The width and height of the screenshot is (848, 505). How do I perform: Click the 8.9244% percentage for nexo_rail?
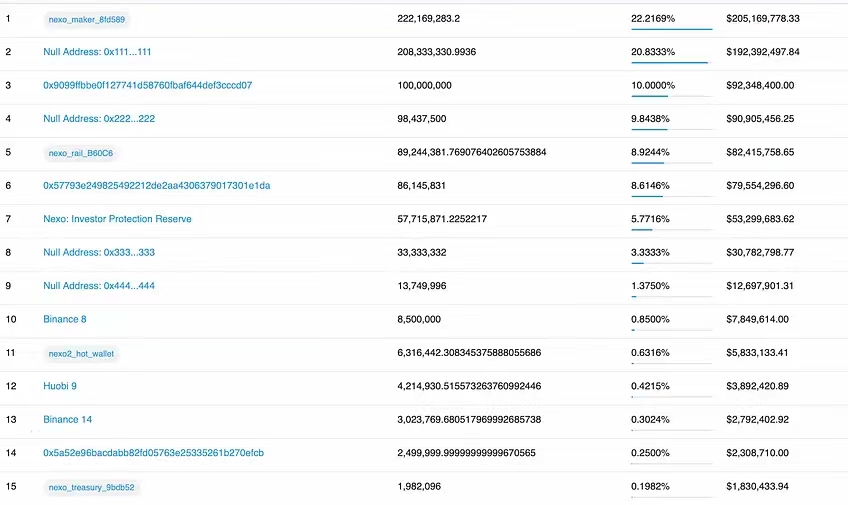click(650, 153)
